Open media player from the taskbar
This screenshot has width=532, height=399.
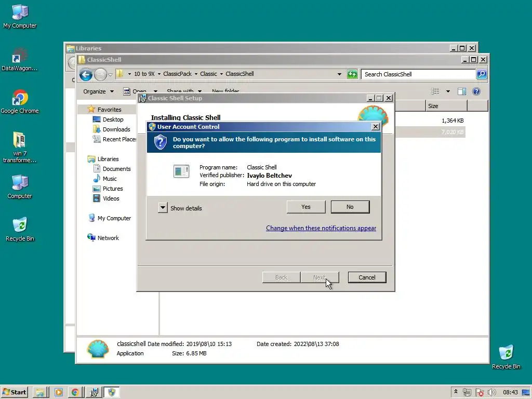pos(58,392)
